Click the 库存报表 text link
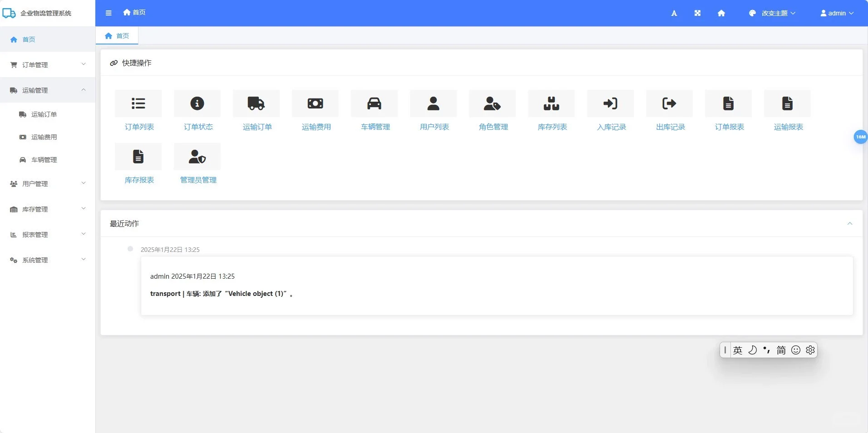Screen dimensions: 868x433 pyautogui.click(x=139, y=180)
